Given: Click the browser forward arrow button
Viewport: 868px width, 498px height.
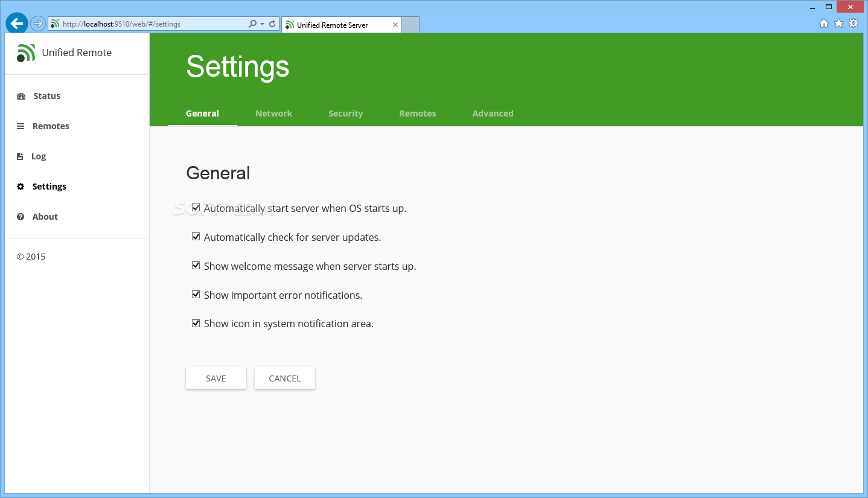Looking at the screenshot, I should click(37, 24).
